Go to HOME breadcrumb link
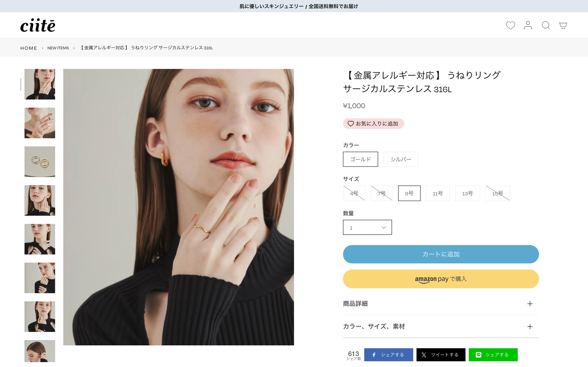 tap(29, 48)
